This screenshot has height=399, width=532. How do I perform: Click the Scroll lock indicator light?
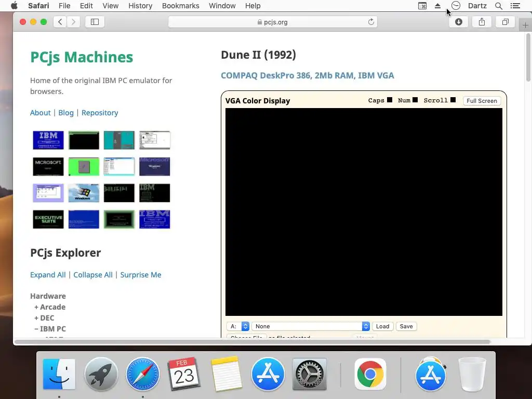tap(453, 100)
